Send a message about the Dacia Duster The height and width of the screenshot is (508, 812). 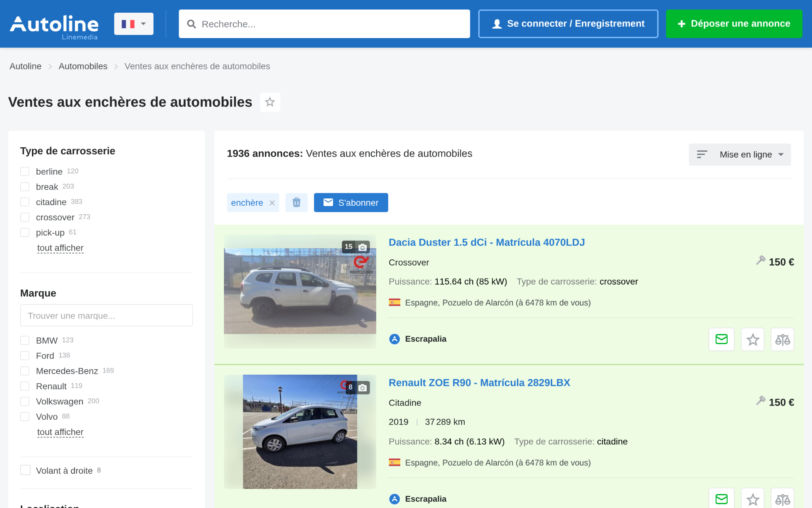722,339
